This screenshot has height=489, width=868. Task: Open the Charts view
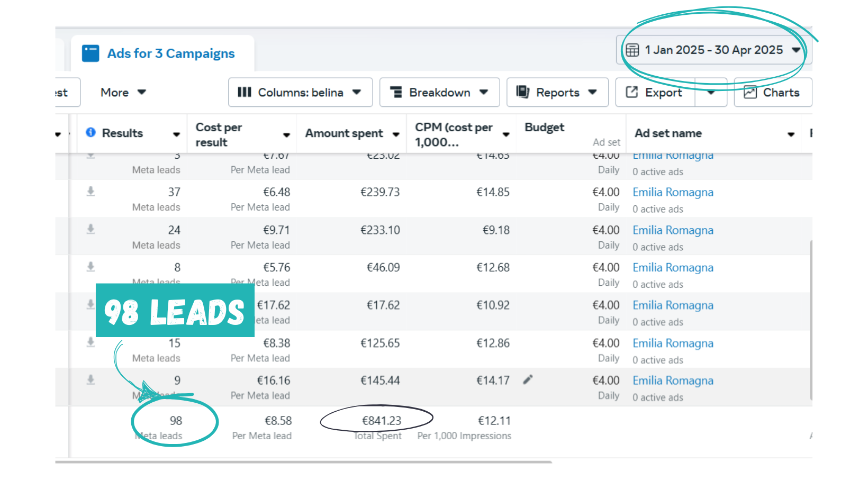[x=773, y=93]
